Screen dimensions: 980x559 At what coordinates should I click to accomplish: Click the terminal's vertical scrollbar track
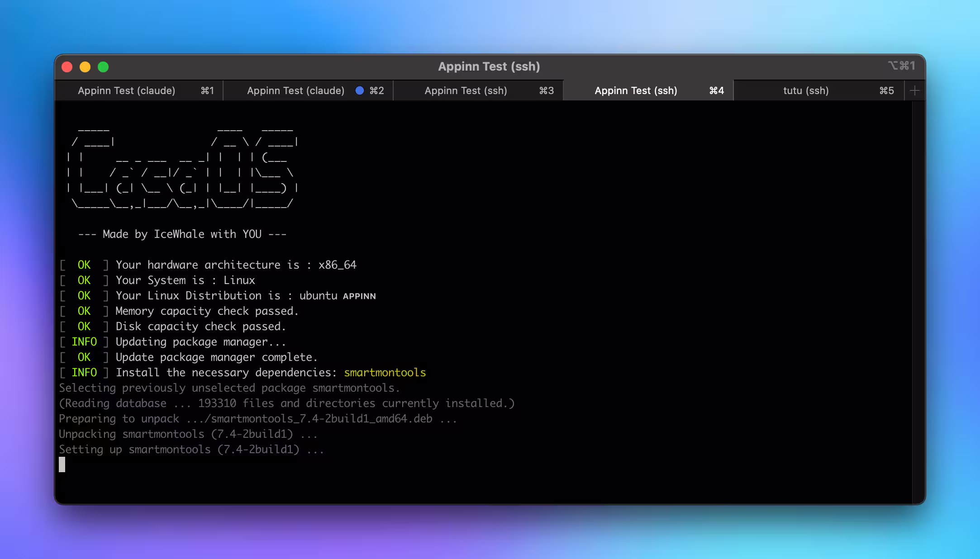pos(918,298)
